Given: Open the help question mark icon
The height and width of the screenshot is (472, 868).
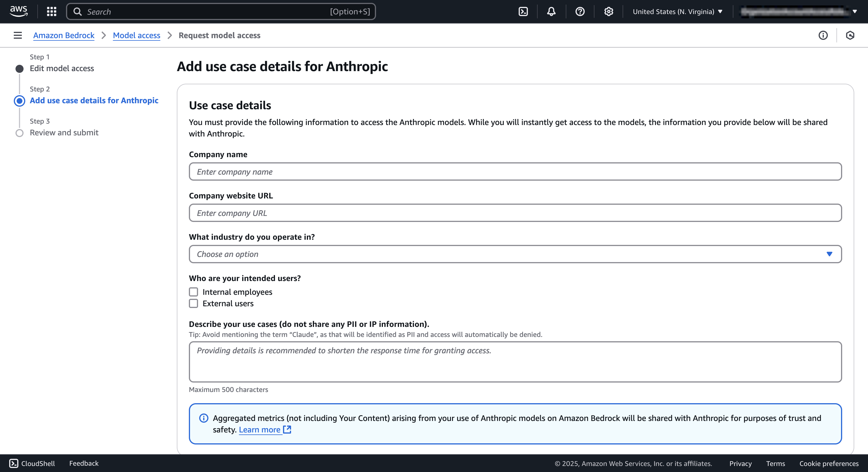Looking at the screenshot, I should [x=580, y=11].
